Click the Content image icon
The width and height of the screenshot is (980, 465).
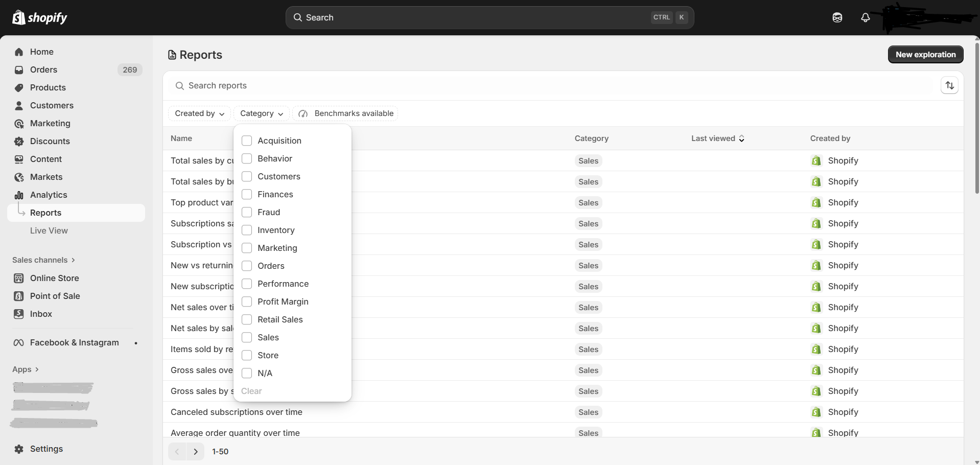click(x=19, y=159)
